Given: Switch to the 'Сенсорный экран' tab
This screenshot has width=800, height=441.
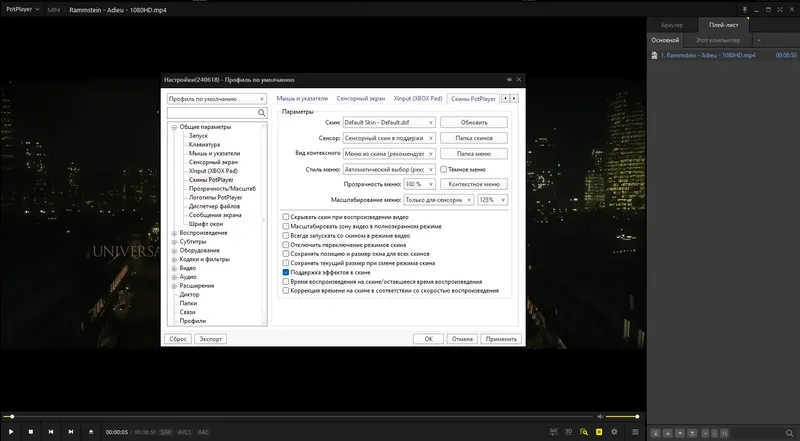Looking at the screenshot, I should coord(361,99).
